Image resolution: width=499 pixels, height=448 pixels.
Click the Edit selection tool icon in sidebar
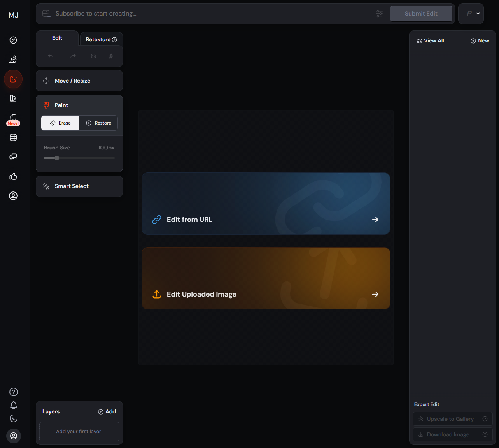point(13,79)
